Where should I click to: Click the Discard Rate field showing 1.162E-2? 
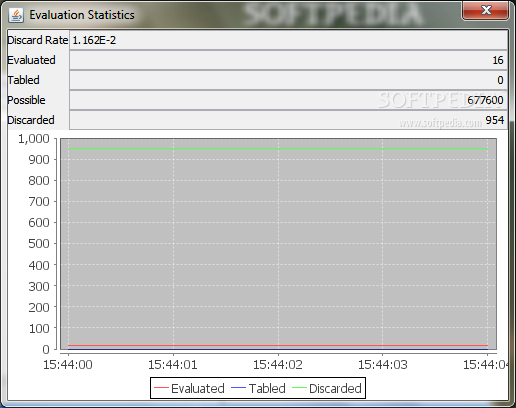tap(288, 40)
